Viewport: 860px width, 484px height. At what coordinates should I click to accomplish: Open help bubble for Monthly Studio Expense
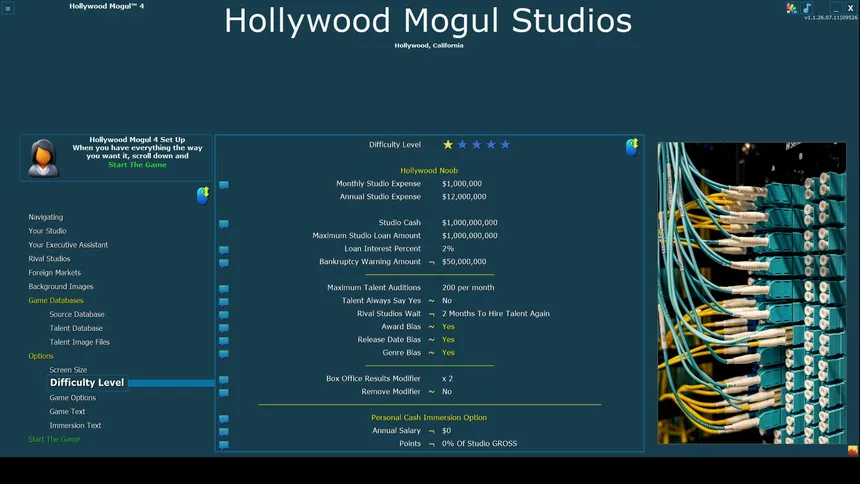coord(224,185)
